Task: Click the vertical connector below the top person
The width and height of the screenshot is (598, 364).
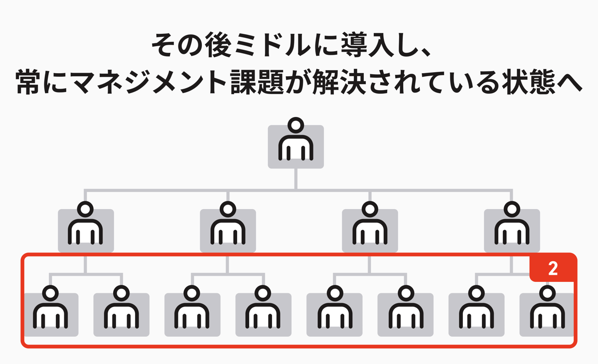Action: [296, 178]
